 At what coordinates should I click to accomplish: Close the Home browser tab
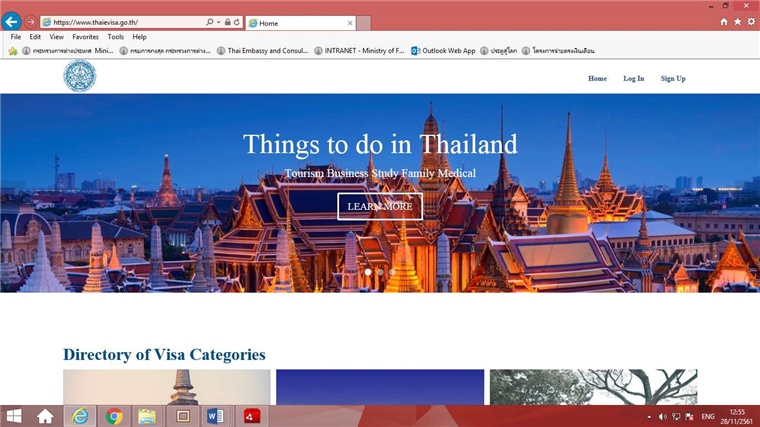click(350, 23)
